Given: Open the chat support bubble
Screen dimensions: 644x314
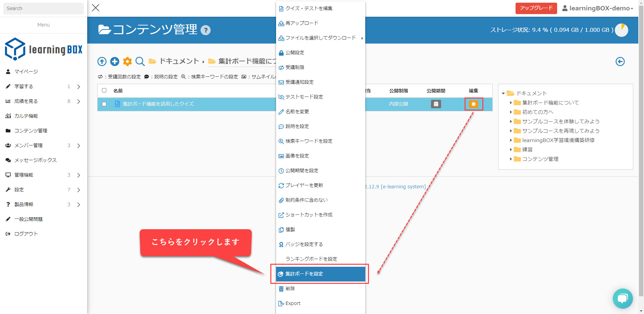Looking at the screenshot, I should pyautogui.click(x=623, y=298).
